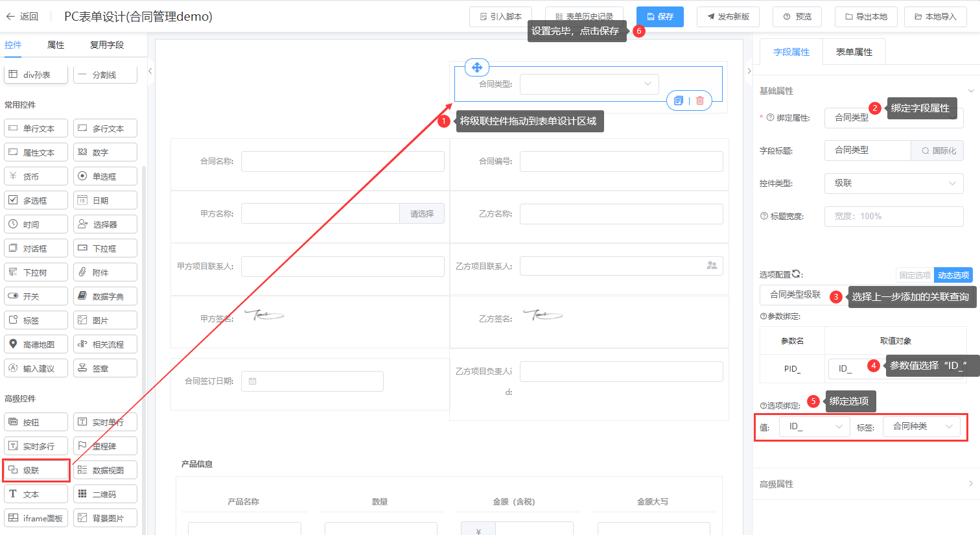Pick the 下拉框 dropdown control

(x=105, y=248)
